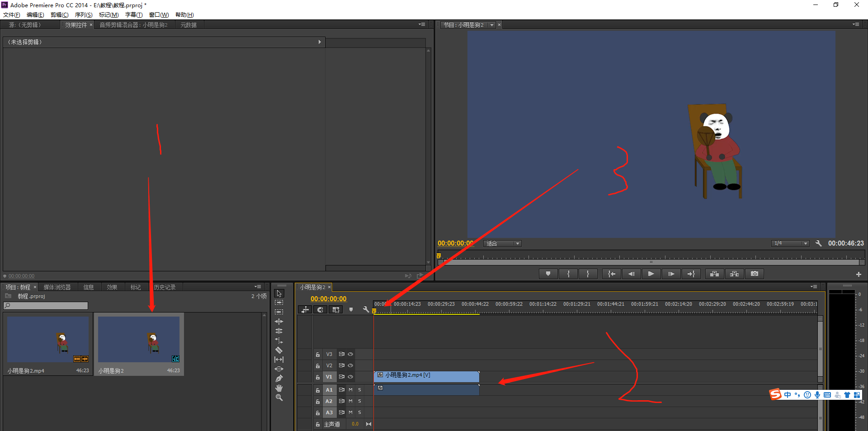Solo audio track A2
The height and width of the screenshot is (431, 868).
359,401
